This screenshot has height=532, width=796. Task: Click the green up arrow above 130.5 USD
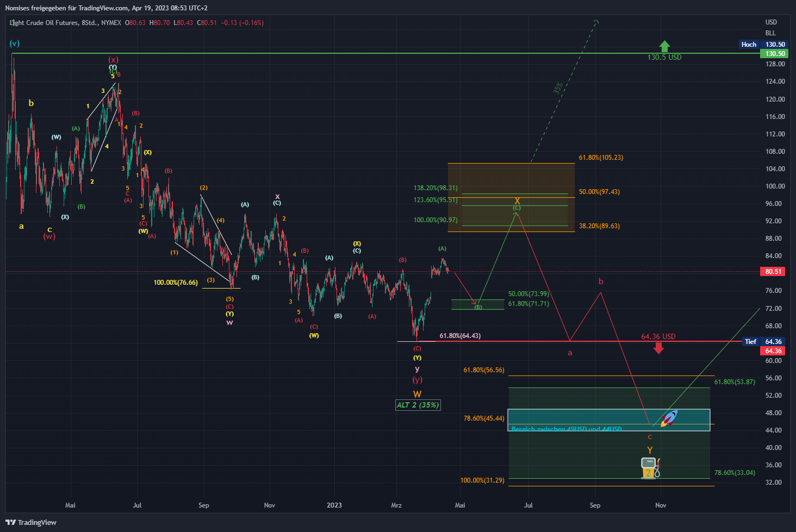coord(664,46)
